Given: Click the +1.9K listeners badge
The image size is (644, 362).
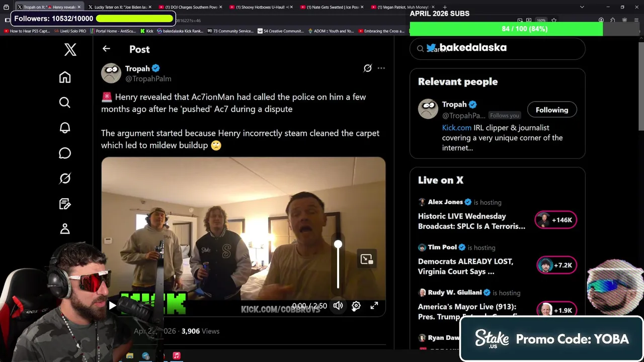Looking at the screenshot, I should tap(556, 310).
